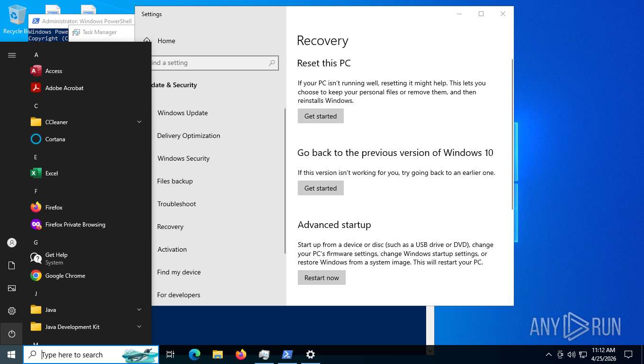Start Firefox from the app list
Image resolution: width=644 pixels, height=364 pixels.
click(87, 208)
